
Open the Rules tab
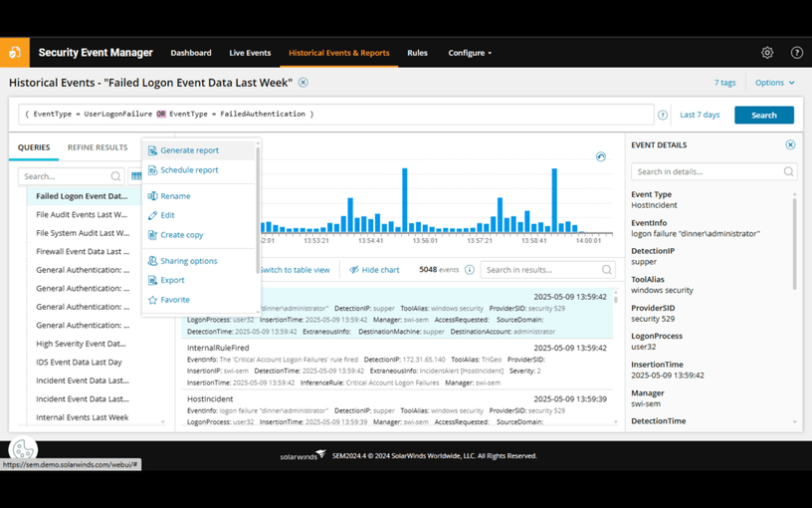[x=417, y=53]
